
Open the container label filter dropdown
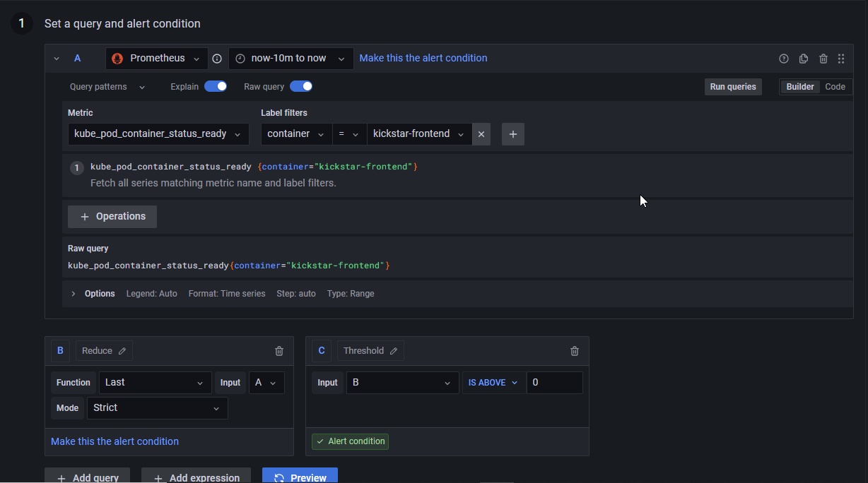[x=297, y=134]
